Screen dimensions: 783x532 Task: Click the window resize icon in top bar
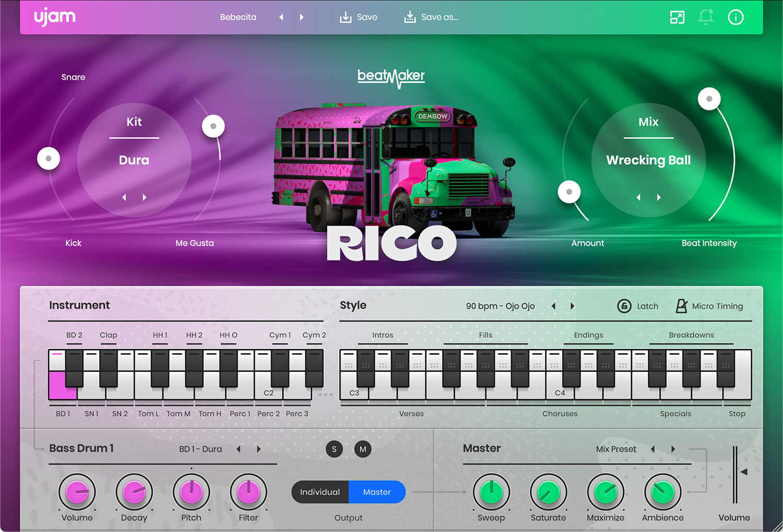pyautogui.click(x=678, y=17)
